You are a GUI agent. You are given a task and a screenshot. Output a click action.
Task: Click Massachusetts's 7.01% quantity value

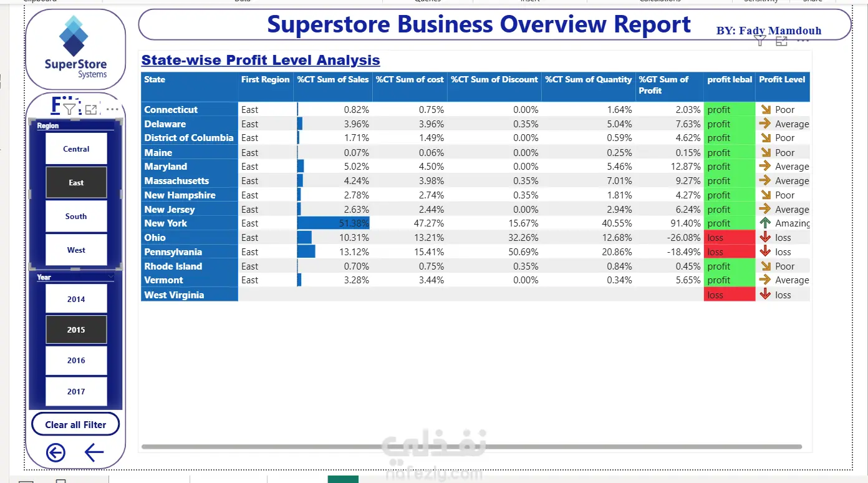tap(619, 180)
